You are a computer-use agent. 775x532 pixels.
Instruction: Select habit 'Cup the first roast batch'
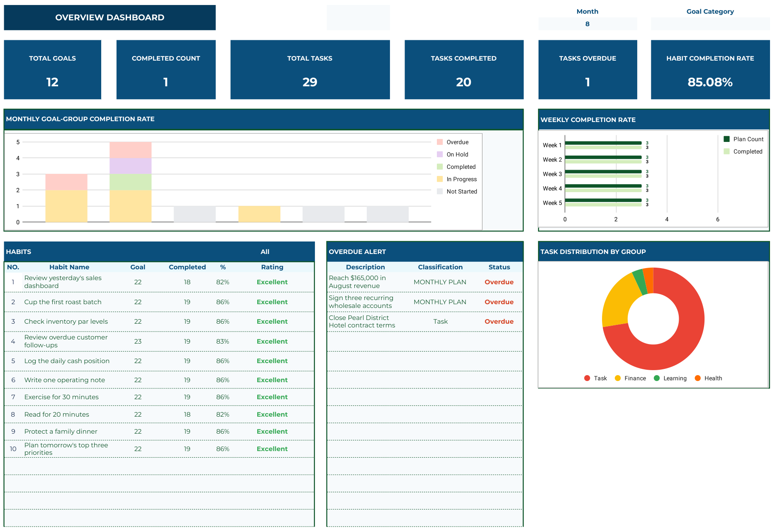pos(63,302)
